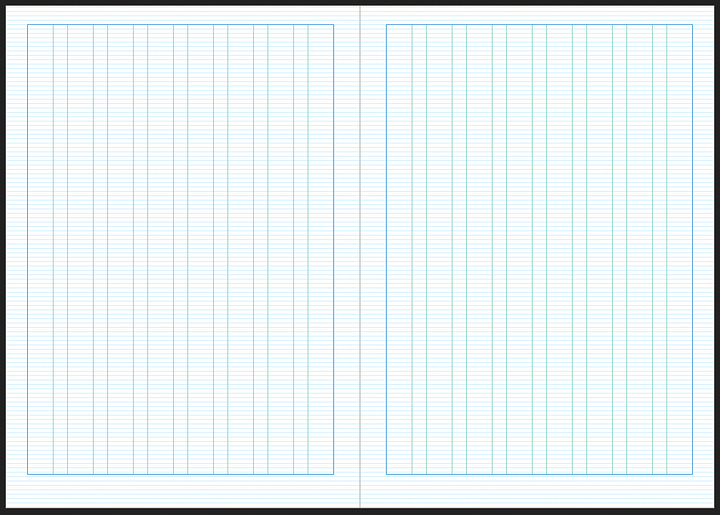
Task: Select the right page of the spread
Action: 537,257
